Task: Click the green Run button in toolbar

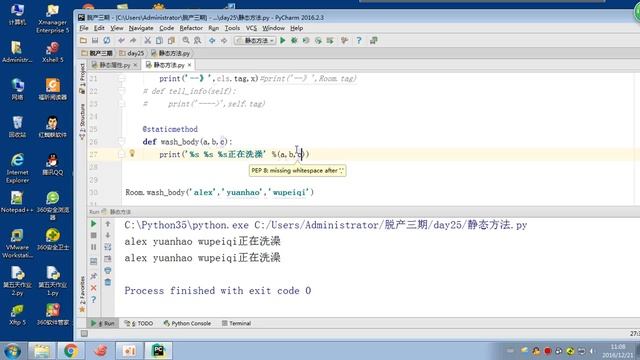Action: 282,40
